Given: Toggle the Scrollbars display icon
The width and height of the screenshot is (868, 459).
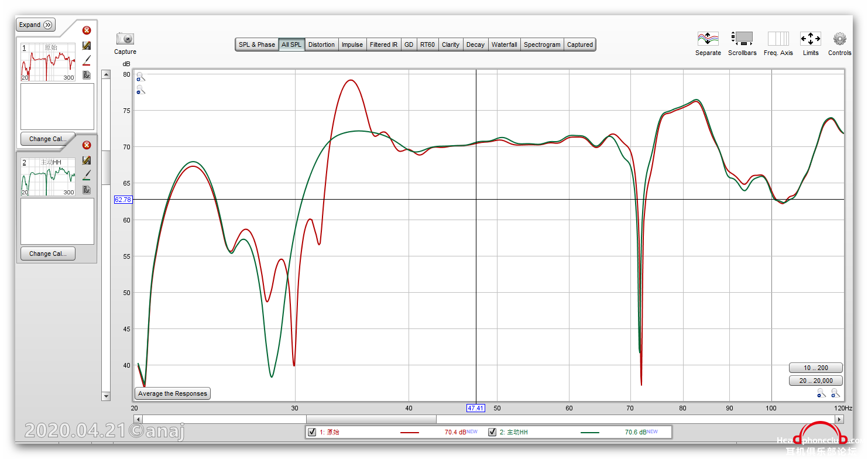Looking at the screenshot, I should pos(742,39).
